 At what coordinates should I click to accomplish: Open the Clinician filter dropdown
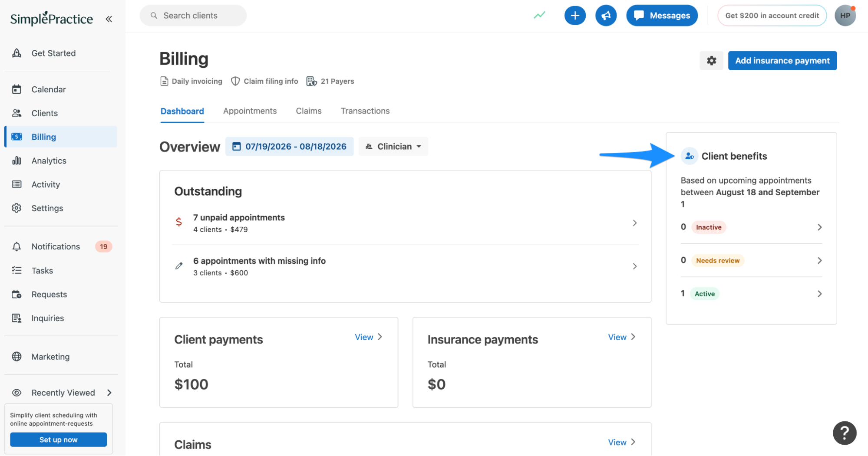[393, 146]
